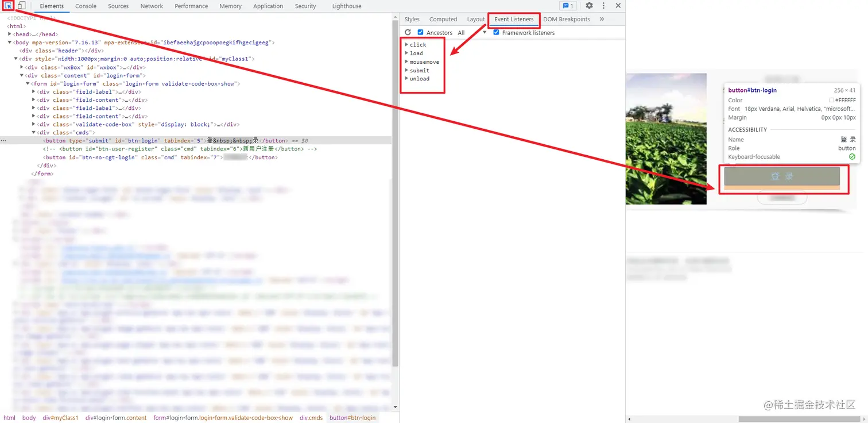Toggle the Ancestors checkbox
Image resolution: width=868 pixels, height=423 pixels.
420,33
